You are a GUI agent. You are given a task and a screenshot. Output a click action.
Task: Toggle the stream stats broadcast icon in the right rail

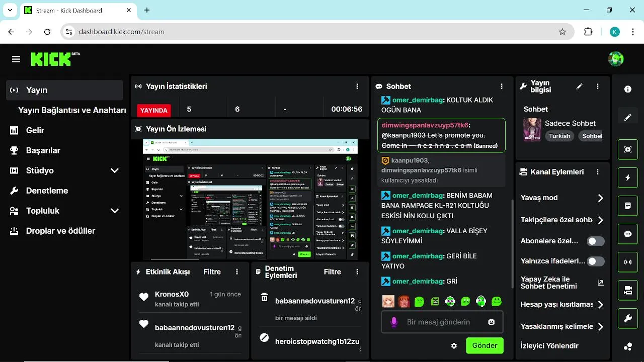tap(628, 262)
